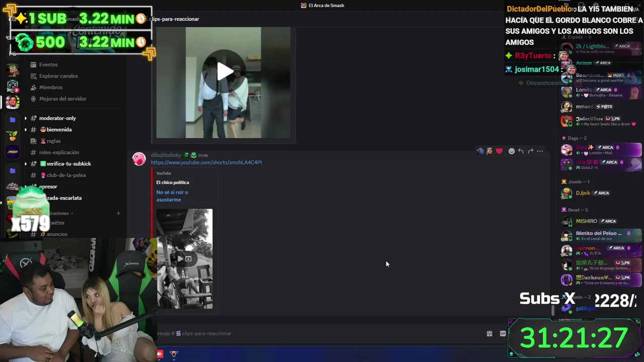Select the orange fruit server icon

click(x=13, y=136)
